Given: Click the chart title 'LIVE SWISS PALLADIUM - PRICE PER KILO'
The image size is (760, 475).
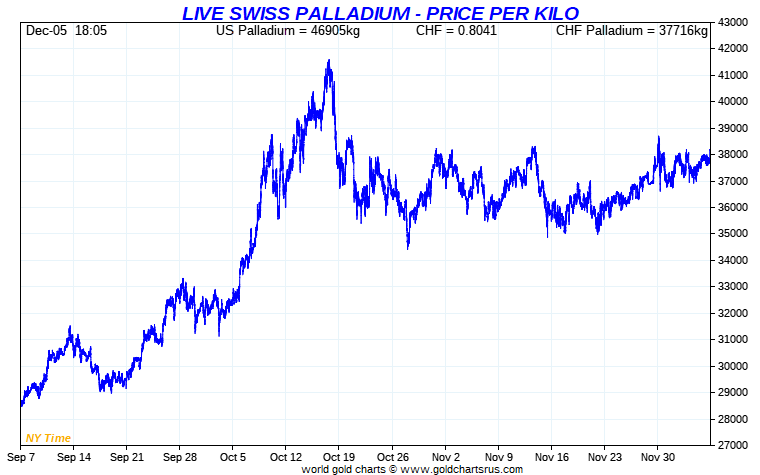Looking at the screenshot, I should (x=380, y=13).
